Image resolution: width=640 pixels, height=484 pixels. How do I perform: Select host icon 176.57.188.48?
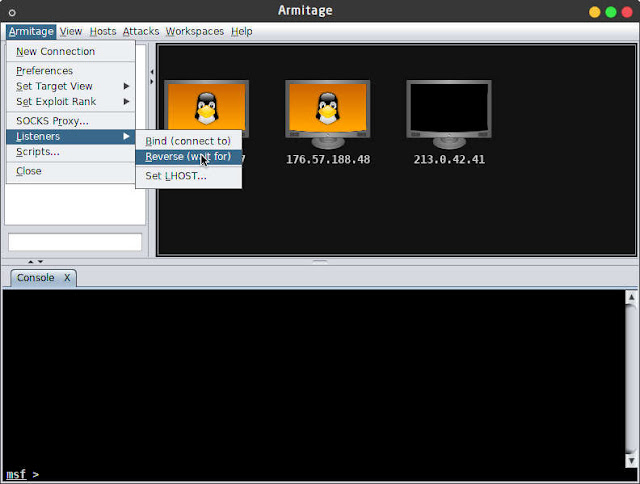click(x=328, y=115)
